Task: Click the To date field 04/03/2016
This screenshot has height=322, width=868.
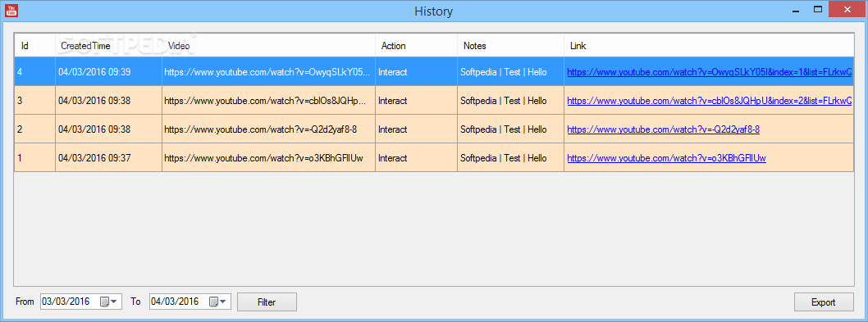Action: [190, 302]
